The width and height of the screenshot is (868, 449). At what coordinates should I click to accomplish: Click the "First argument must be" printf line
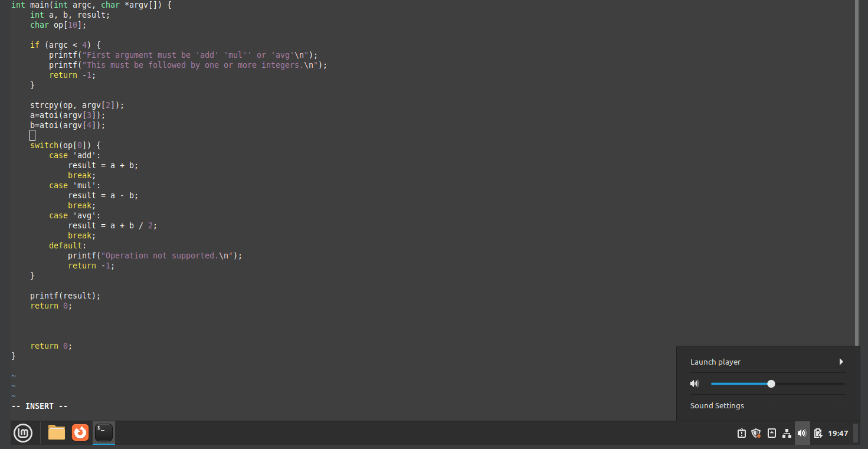tap(184, 55)
